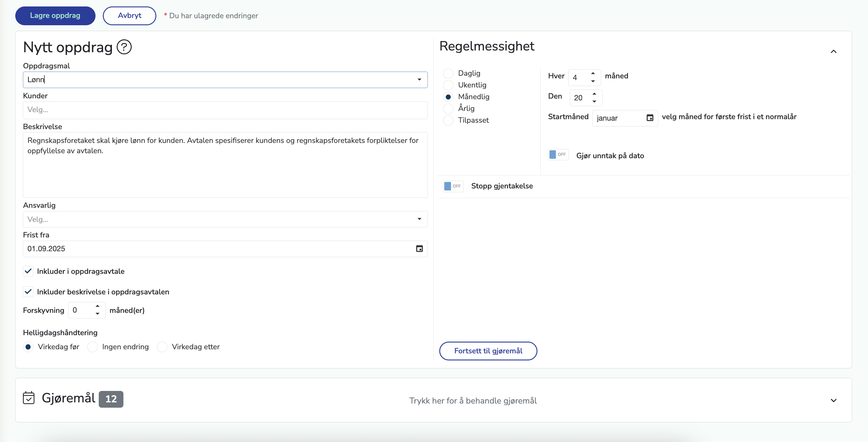Click the Gjøremål count badge 12
The image size is (868, 442).
tap(111, 399)
